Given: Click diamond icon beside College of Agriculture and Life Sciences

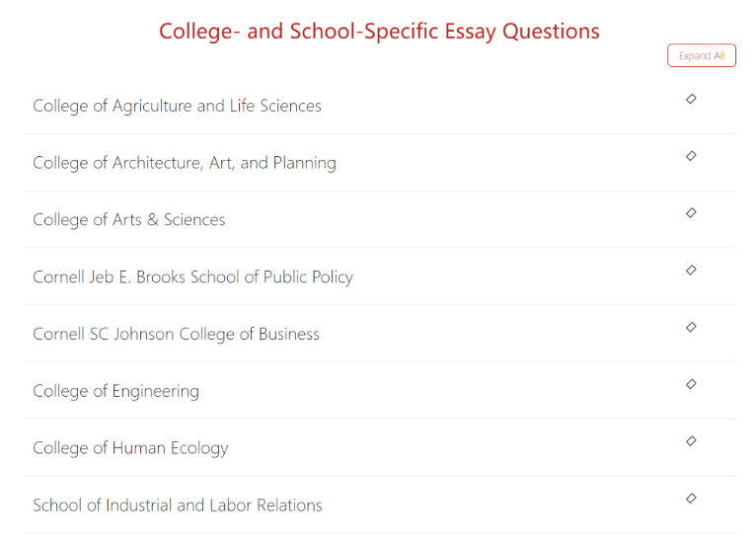Looking at the screenshot, I should (691, 99).
